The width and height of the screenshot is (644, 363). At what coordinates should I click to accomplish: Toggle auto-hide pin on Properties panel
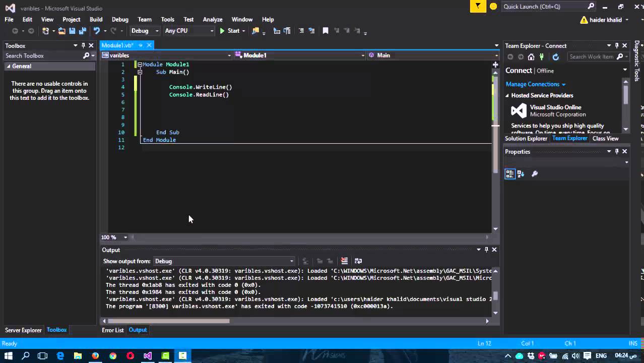pyautogui.click(x=616, y=151)
